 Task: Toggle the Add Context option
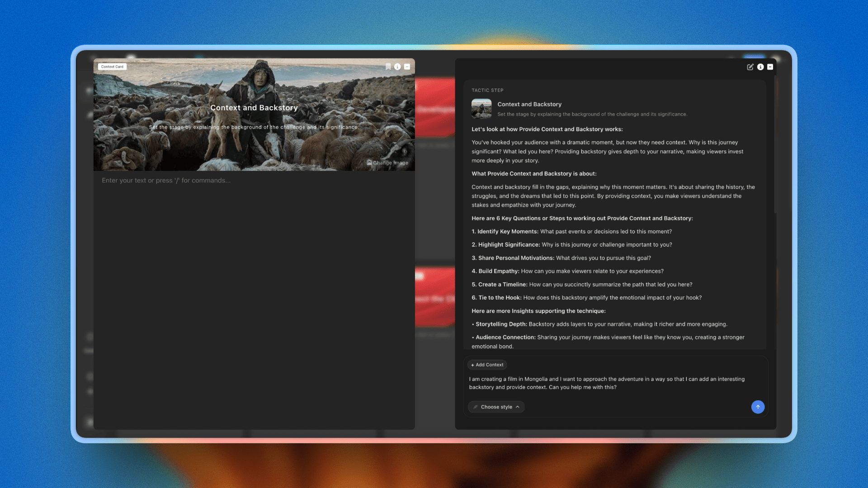tap(487, 365)
